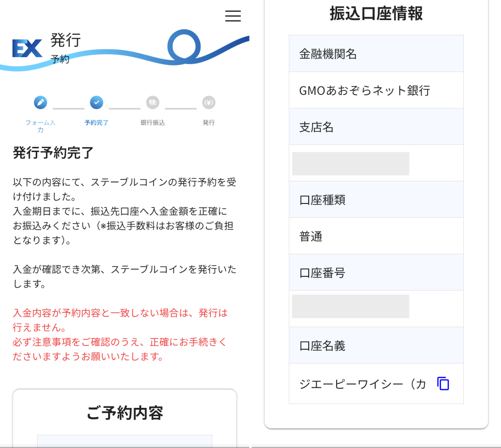Open the hamburger navigation menu
This screenshot has width=501, height=448.
(233, 16)
